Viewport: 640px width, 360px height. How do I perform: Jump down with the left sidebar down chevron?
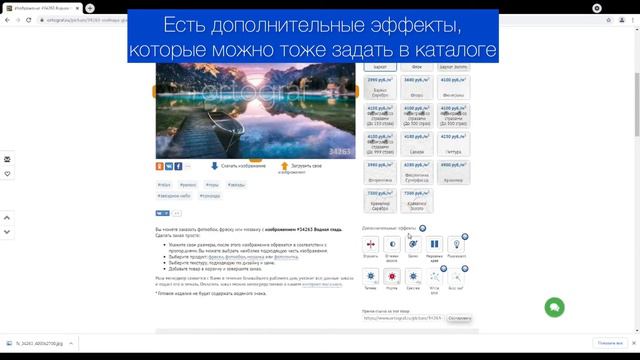tap(7, 232)
